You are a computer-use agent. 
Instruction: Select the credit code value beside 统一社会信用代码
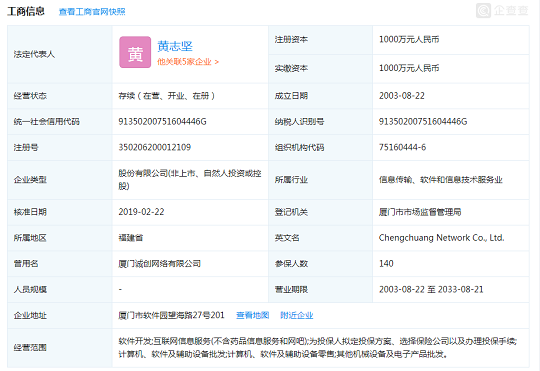tap(162, 122)
